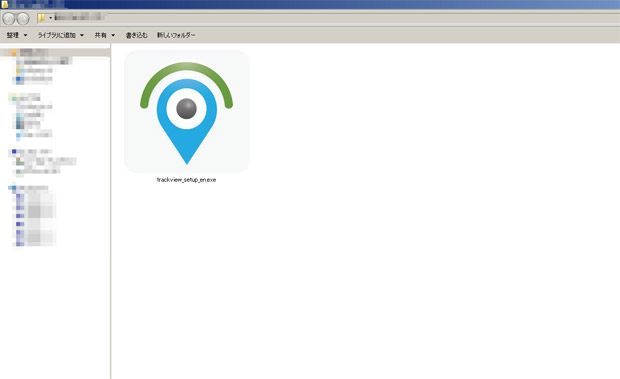Click the folder icon in window title bar

click(4, 4)
